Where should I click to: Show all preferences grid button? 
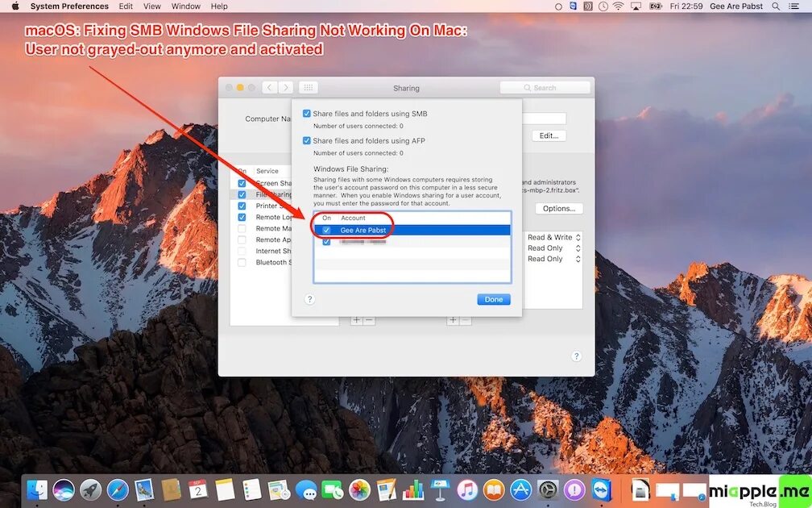point(308,88)
